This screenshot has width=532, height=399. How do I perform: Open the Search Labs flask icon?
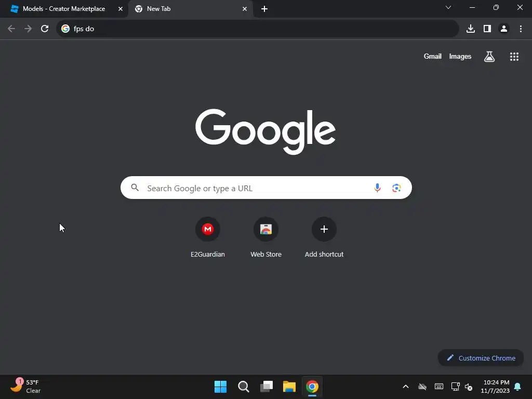tap(489, 57)
